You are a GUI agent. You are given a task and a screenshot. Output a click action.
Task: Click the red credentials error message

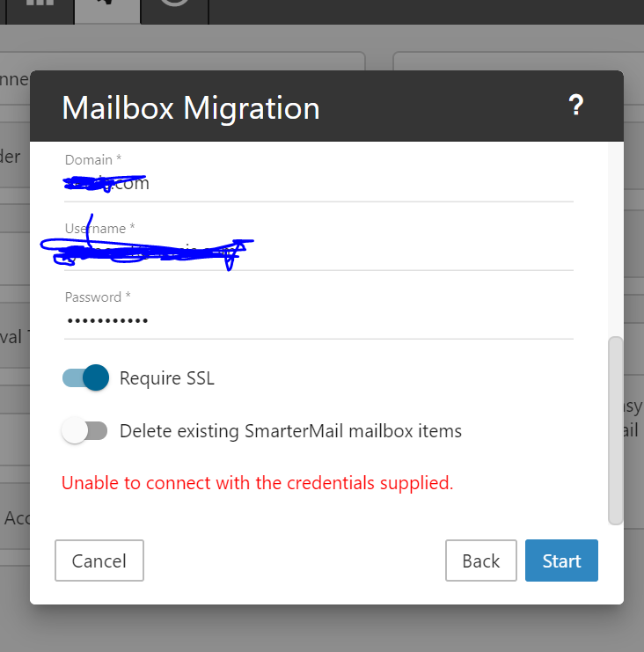[x=257, y=483]
